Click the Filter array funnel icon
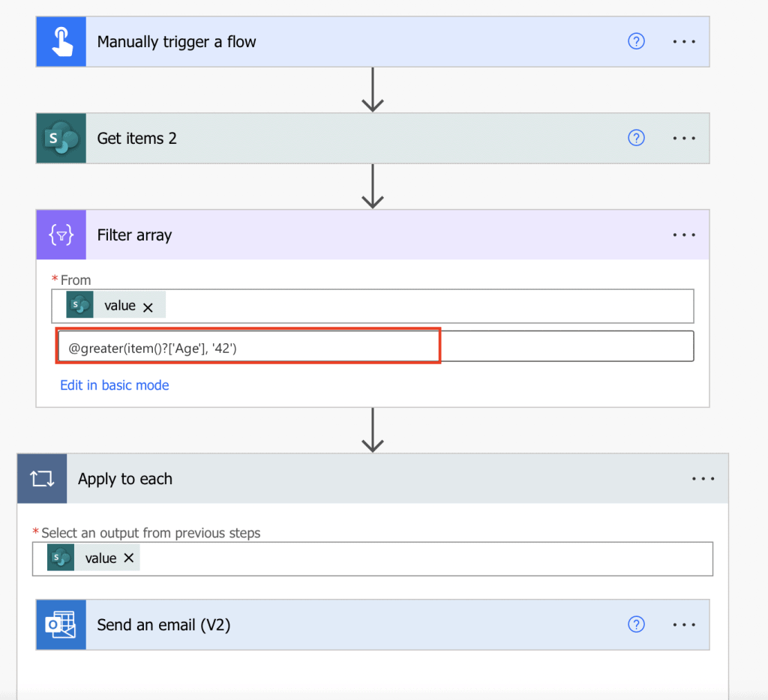The image size is (768, 700). coord(61,235)
